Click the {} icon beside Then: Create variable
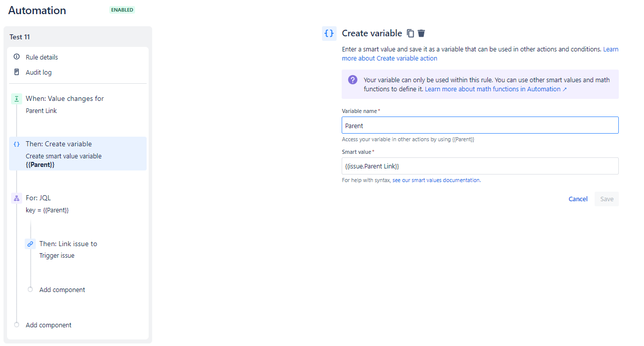Viewport: 644px width, 346px height. [x=17, y=144]
